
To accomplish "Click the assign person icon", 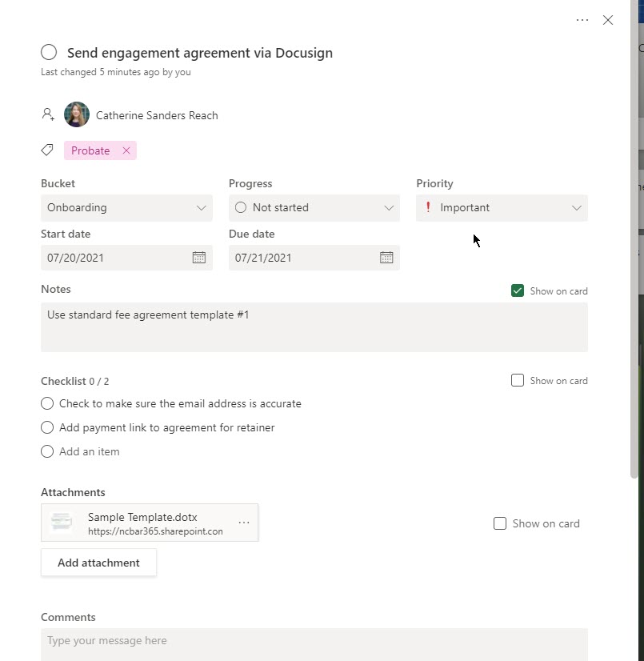I will click(48, 114).
